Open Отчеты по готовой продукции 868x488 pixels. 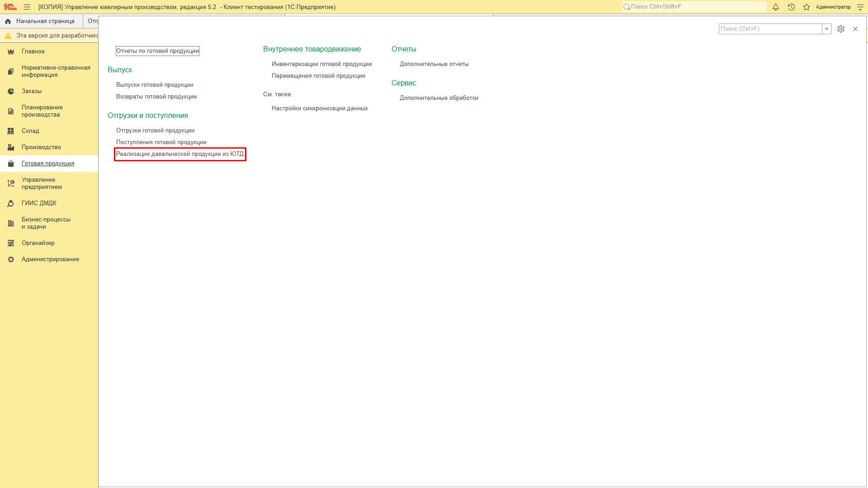157,51
